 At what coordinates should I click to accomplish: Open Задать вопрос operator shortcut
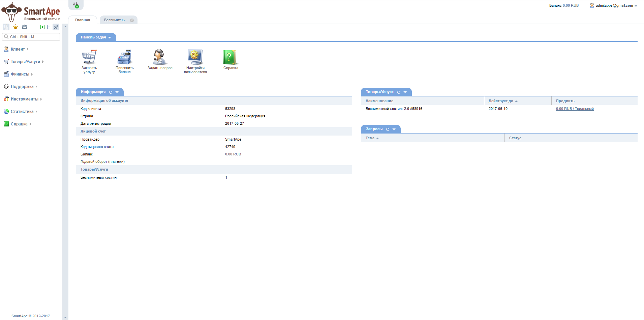click(x=160, y=60)
